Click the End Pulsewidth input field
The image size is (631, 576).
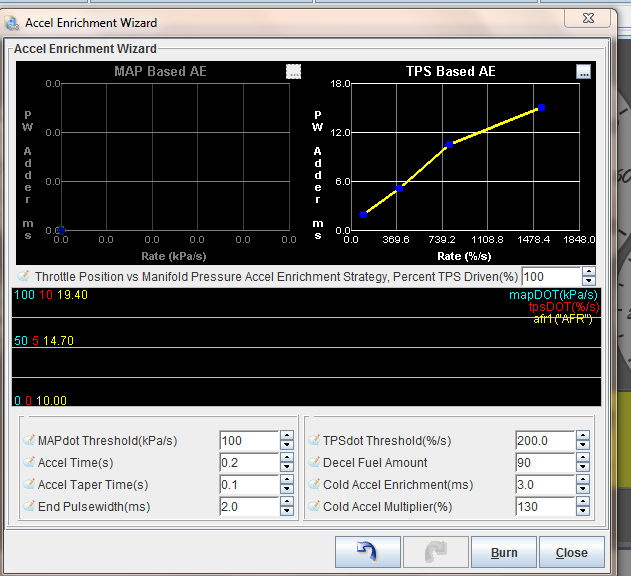248,507
